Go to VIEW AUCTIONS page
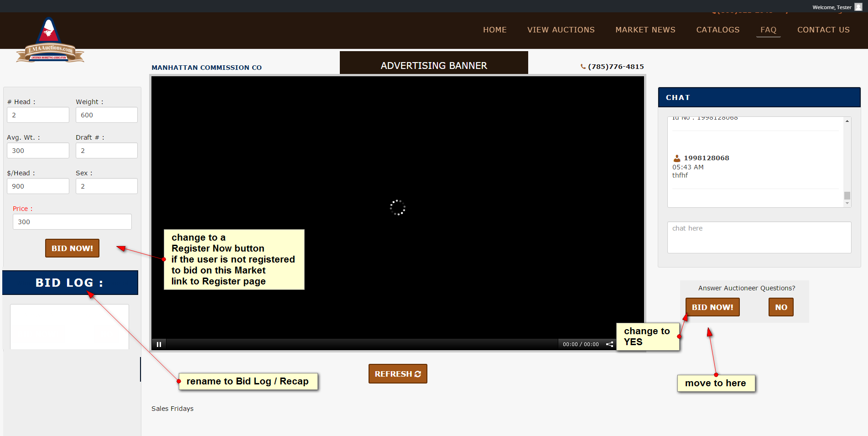Screen dimensions: 868x436 click(561, 30)
